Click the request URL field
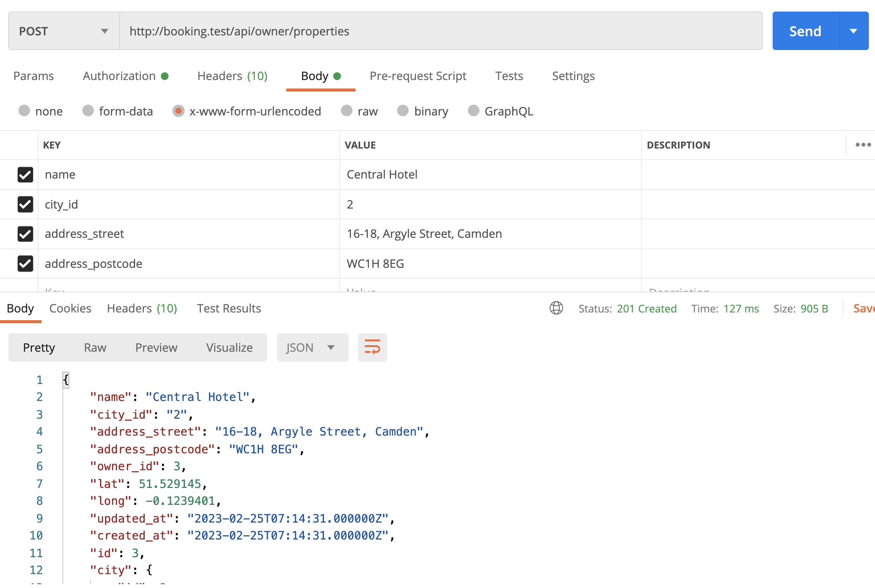 pos(441,31)
